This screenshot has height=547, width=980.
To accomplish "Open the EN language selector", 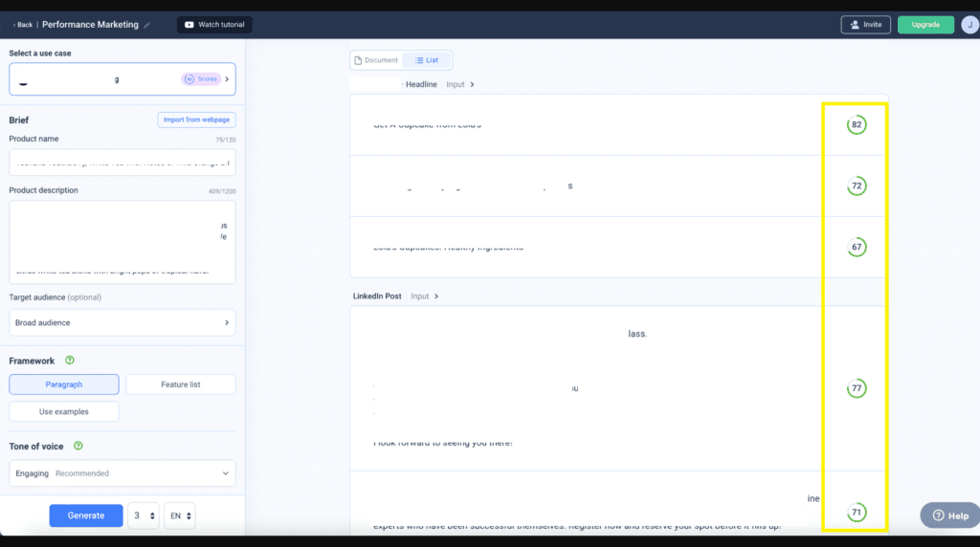I will pyautogui.click(x=180, y=515).
